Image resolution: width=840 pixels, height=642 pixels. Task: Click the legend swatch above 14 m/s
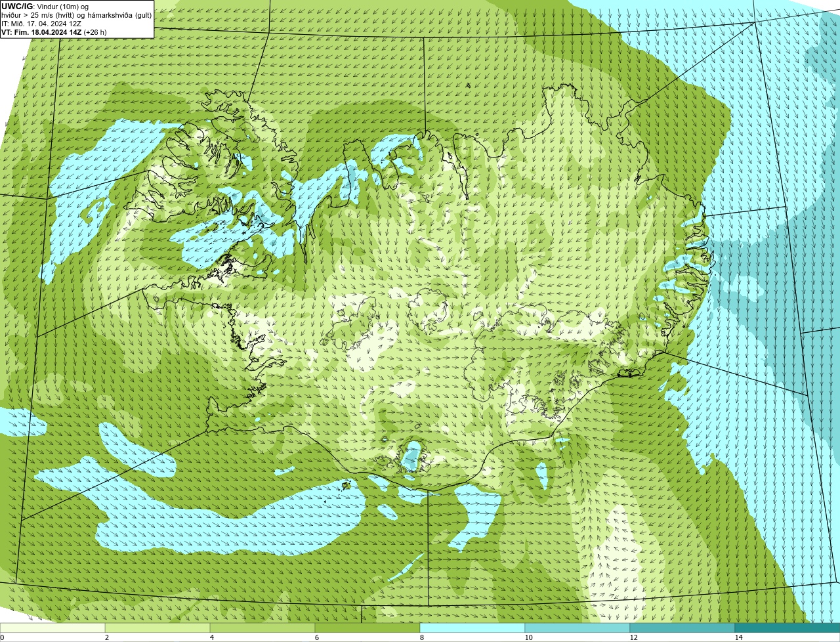(787, 628)
